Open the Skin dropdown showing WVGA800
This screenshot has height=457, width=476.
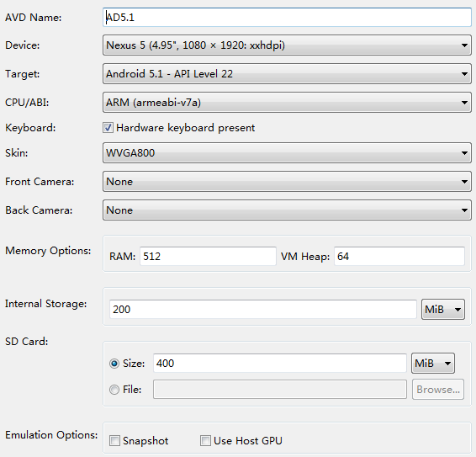click(x=287, y=153)
